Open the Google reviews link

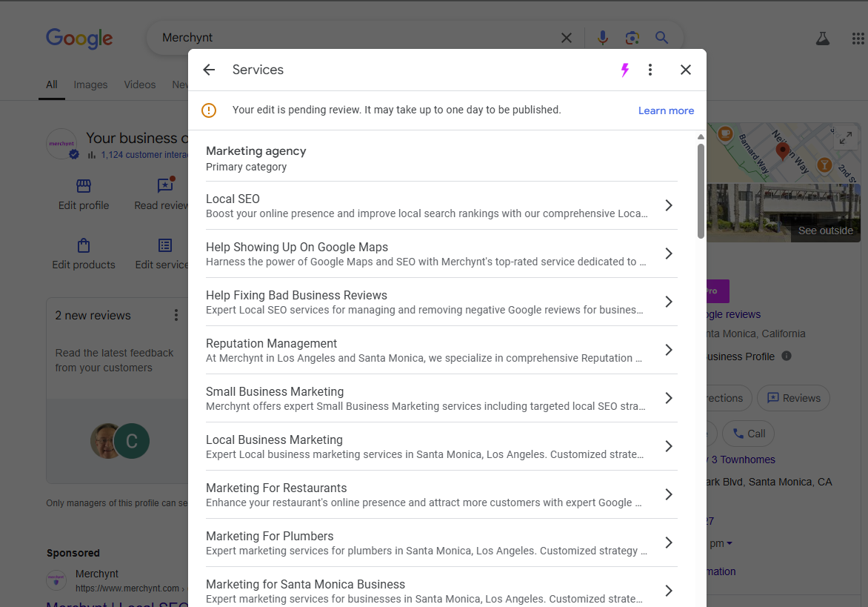733,314
